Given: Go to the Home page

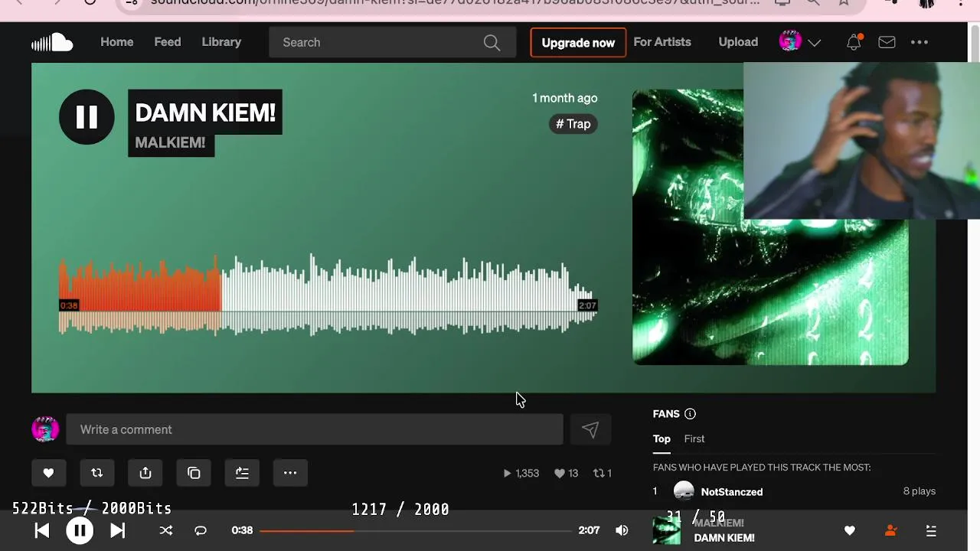Looking at the screenshot, I should (x=116, y=42).
